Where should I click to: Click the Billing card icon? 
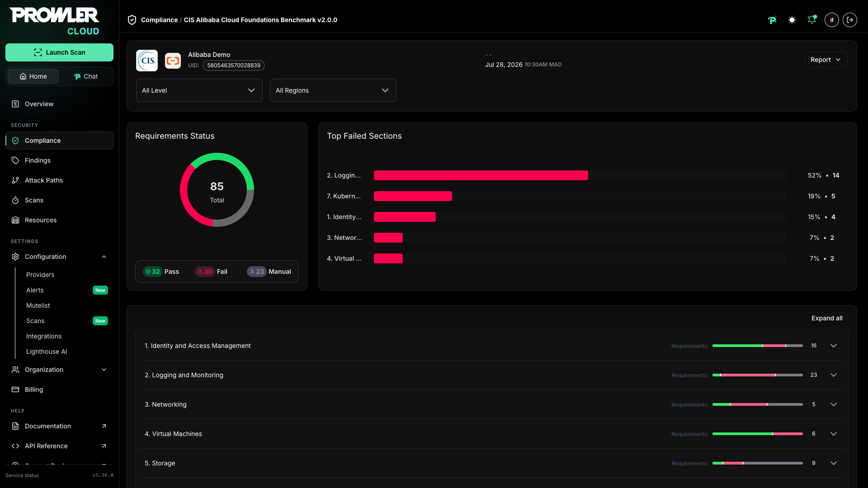click(15, 389)
